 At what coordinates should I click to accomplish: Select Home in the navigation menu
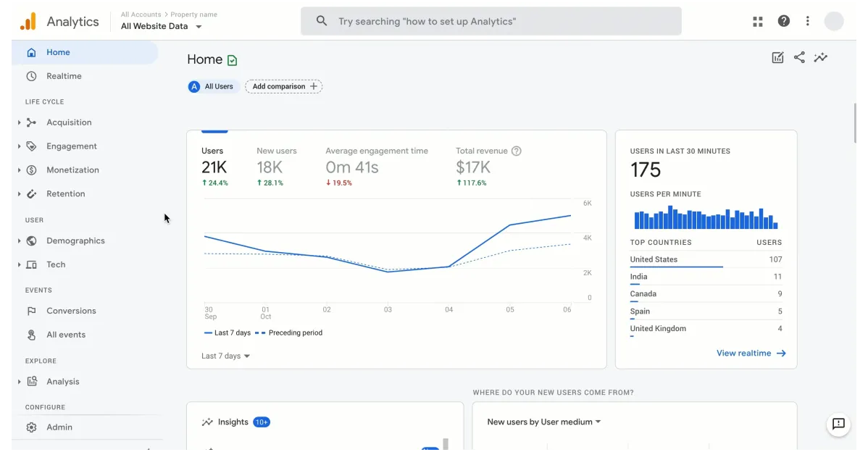pyautogui.click(x=59, y=51)
